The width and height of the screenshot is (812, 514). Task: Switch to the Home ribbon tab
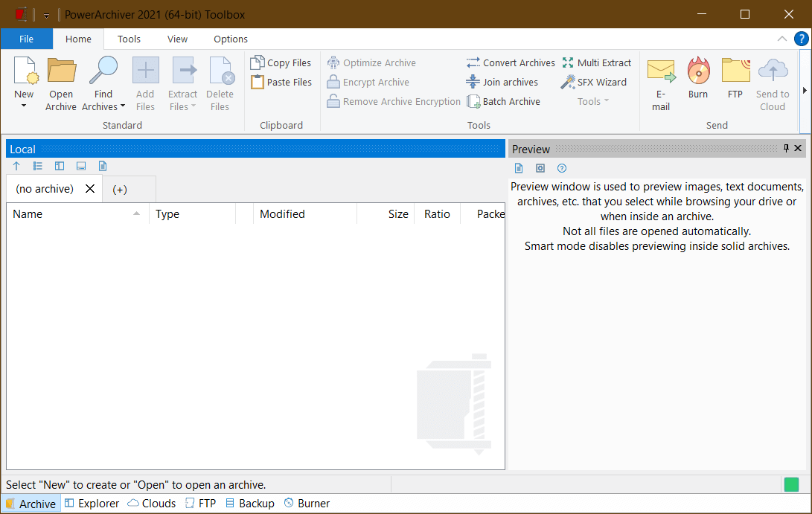click(78, 39)
